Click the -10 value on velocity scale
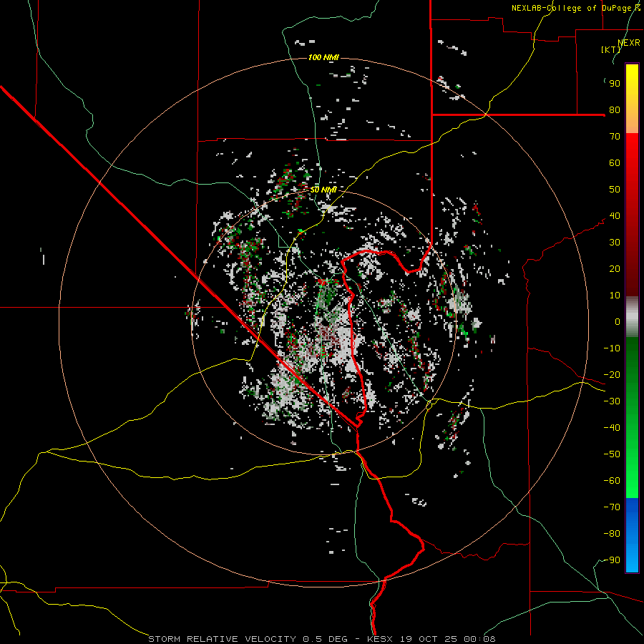 (612, 348)
